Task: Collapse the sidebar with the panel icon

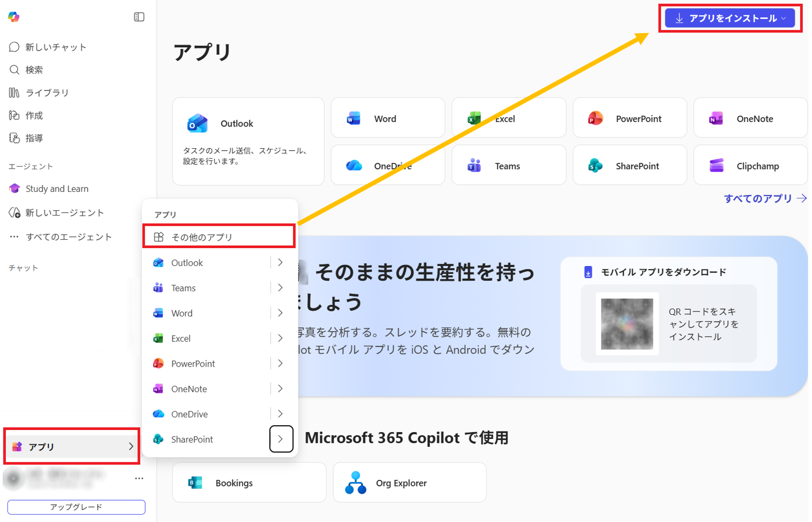Action: pyautogui.click(x=139, y=17)
